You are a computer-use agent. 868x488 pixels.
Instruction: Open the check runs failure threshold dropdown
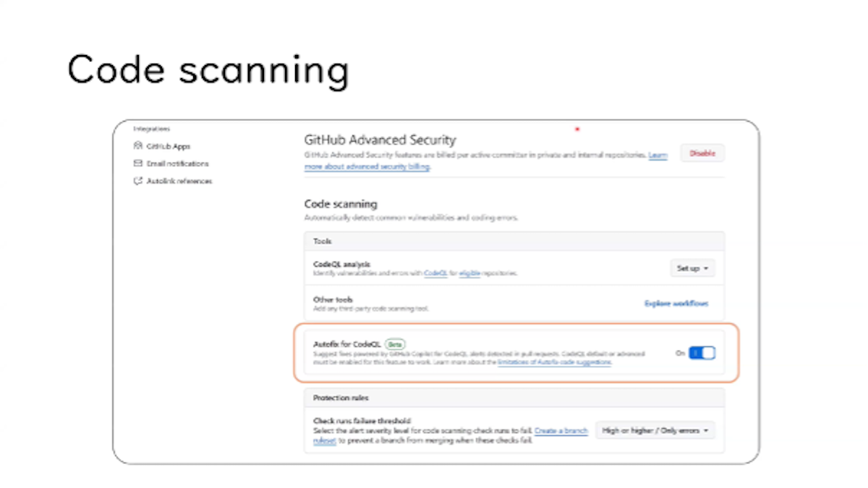pyautogui.click(x=655, y=430)
